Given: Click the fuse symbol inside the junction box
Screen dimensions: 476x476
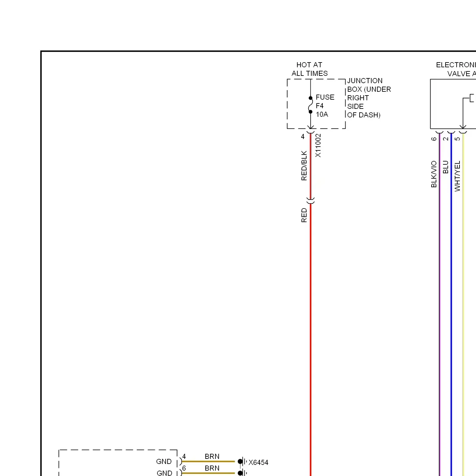Looking at the screenshot, I should point(310,105).
